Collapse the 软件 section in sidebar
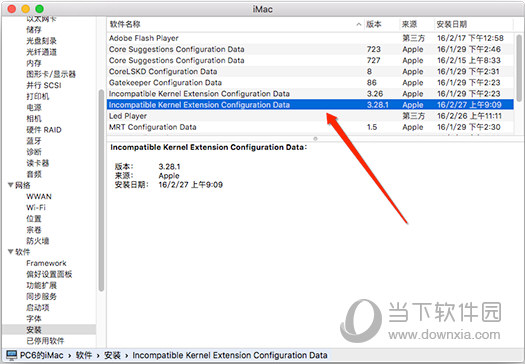Image resolution: width=525 pixels, height=364 pixels. pos(10,251)
